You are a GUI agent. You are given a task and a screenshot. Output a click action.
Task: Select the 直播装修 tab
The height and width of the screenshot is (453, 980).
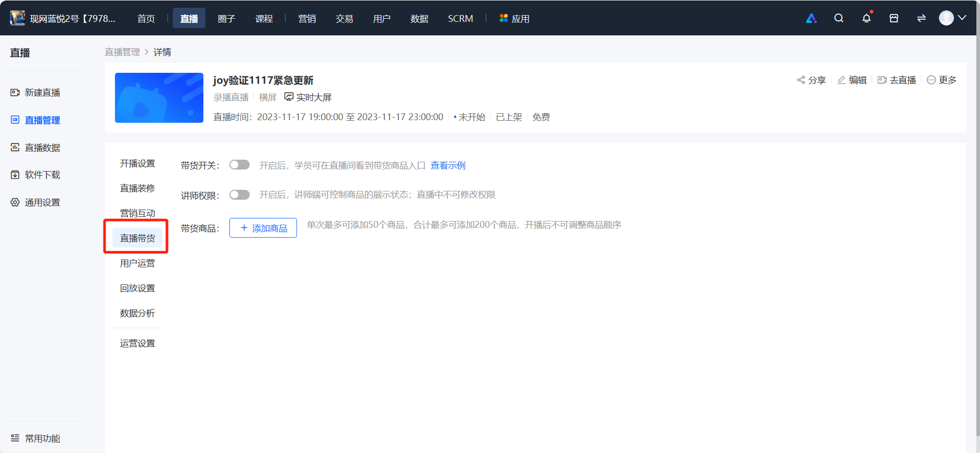point(137,188)
